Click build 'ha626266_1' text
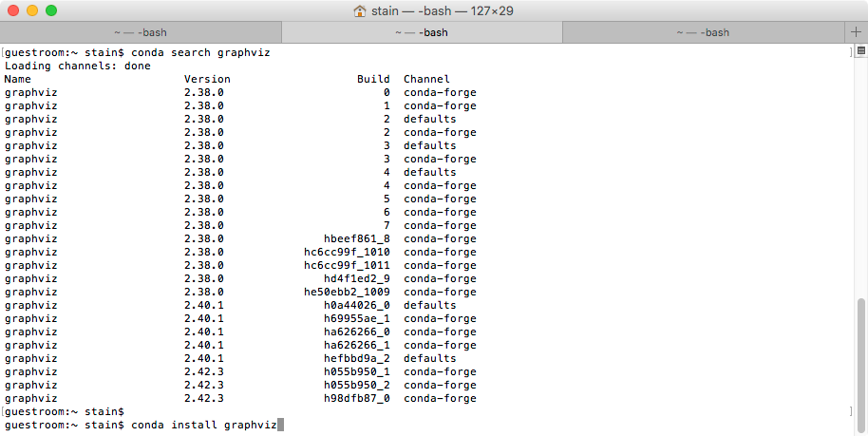Image resolution: width=868 pixels, height=436 pixels. click(356, 345)
